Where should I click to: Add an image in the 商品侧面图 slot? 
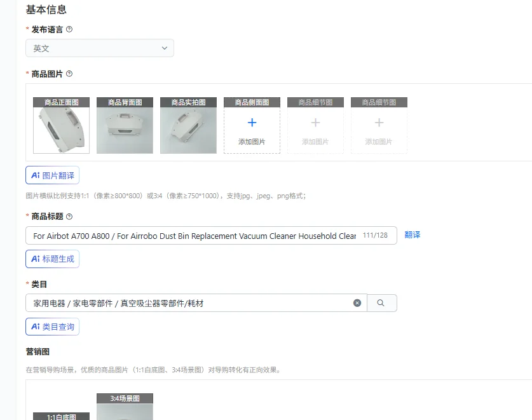(252, 126)
